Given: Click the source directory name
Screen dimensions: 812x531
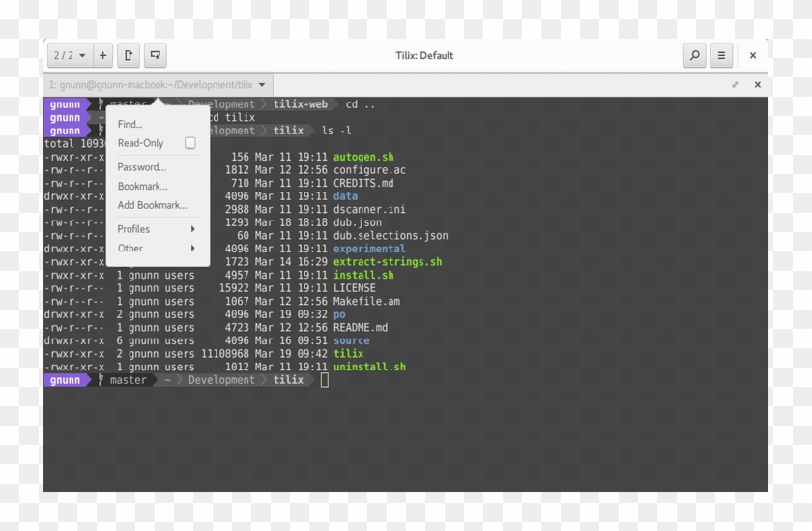Looking at the screenshot, I should 352,340.
